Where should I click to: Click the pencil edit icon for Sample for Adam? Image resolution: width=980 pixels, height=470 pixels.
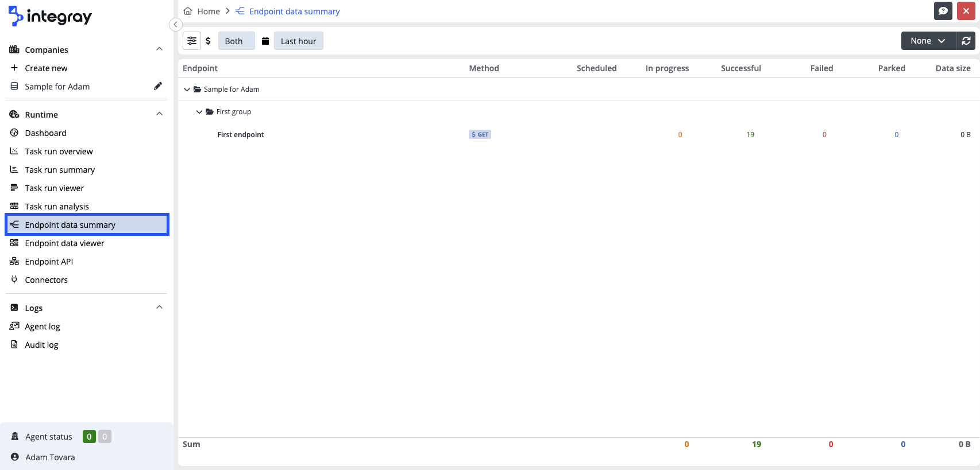click(x=158, y=86)
